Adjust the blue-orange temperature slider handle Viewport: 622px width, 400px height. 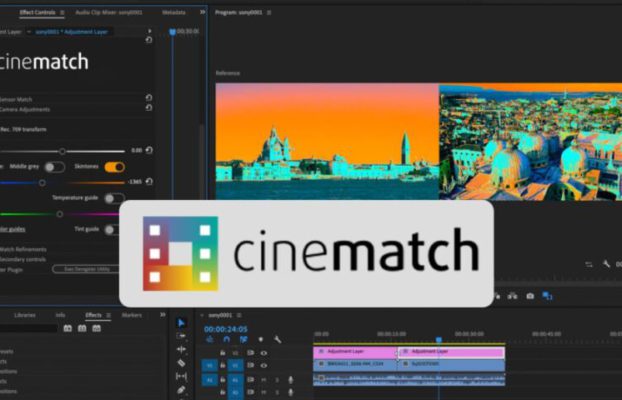(x=42, y=183)
